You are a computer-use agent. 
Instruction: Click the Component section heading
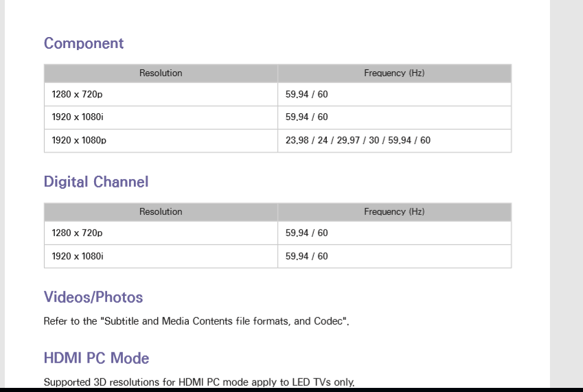pos(84,43)
